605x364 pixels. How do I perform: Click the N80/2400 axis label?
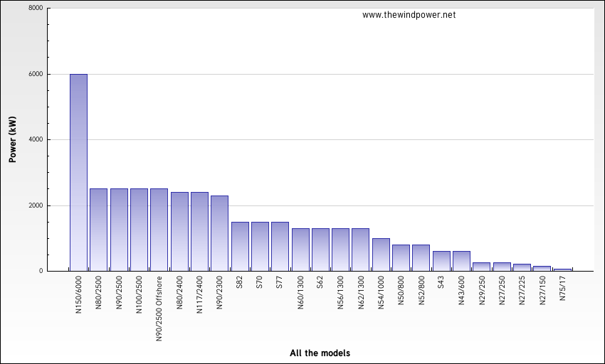click(x=179, y=291)
